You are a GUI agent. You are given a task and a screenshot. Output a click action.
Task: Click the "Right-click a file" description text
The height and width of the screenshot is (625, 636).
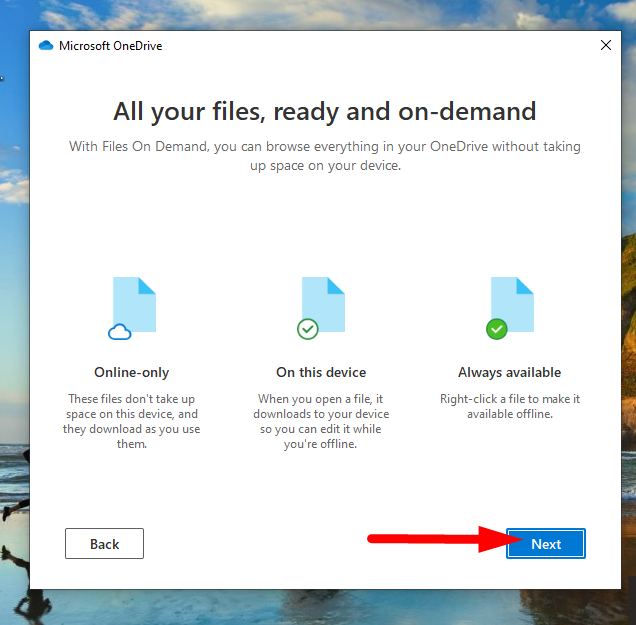pos(509,406)
